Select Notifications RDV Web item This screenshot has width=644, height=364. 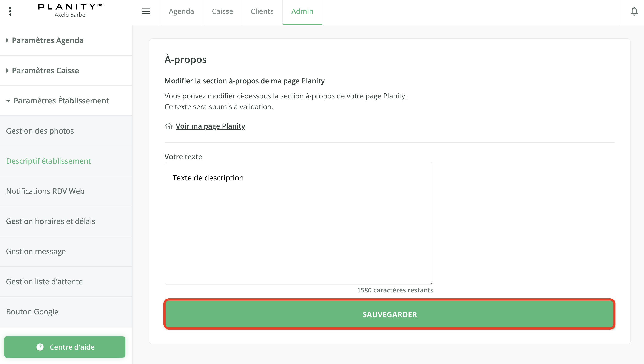point(45,191)
